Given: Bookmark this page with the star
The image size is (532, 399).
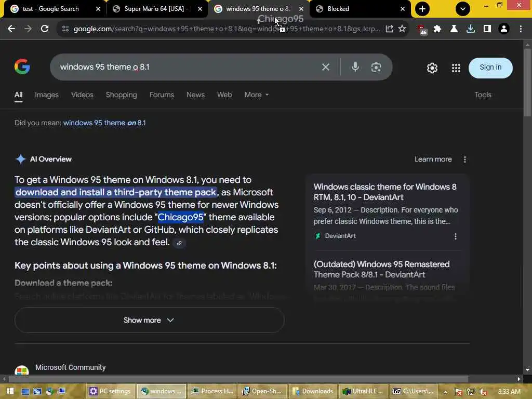Looking at the screenshot, I should (402, 29).
